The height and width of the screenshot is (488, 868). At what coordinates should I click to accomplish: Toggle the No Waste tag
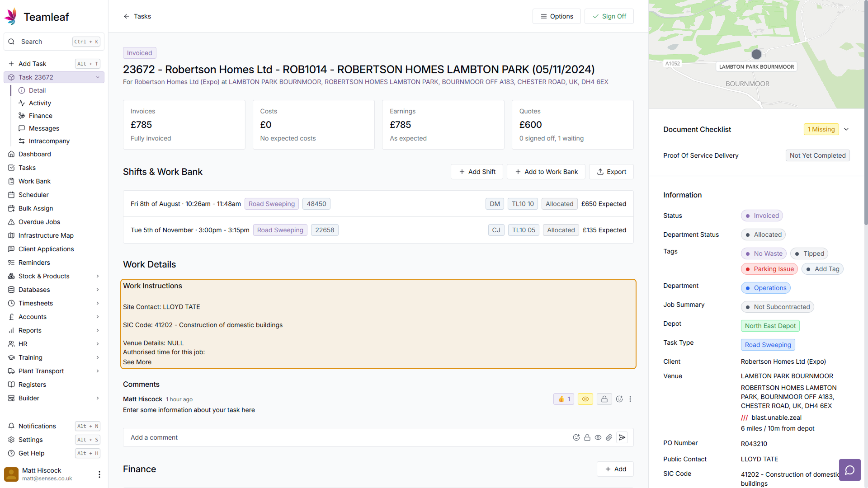pyautogui.click(x=764, y=253)
